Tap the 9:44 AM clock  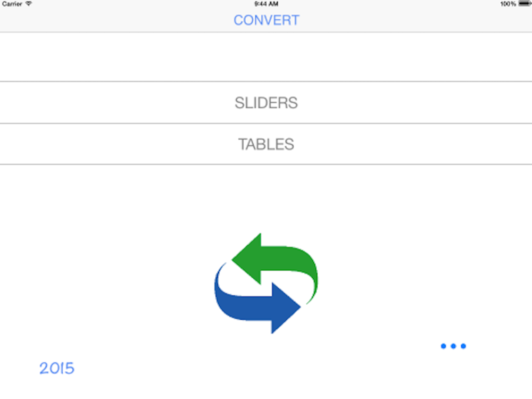[267, 4]
